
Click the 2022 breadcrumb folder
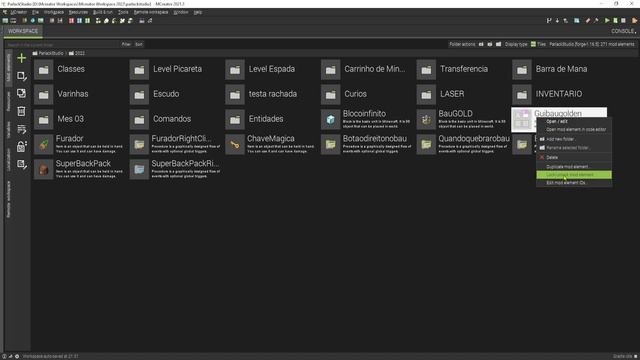pyautogui.click(x=77, y=53)
